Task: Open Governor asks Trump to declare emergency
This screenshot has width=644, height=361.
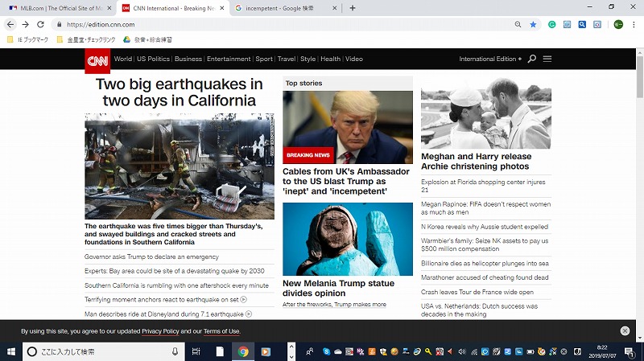Action: click(x=151, y=256)
